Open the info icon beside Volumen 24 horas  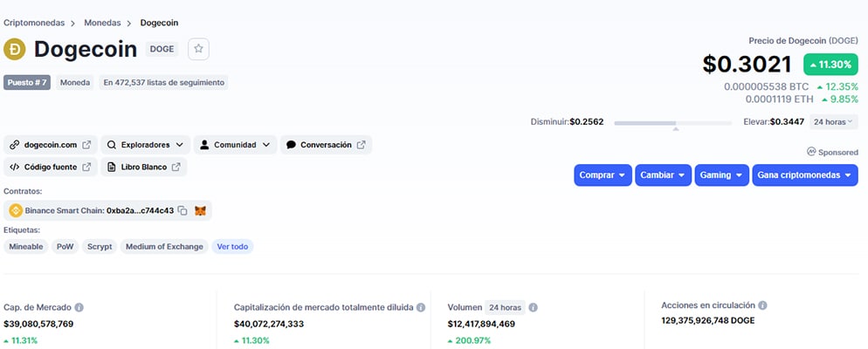click(x=533, y=307)
